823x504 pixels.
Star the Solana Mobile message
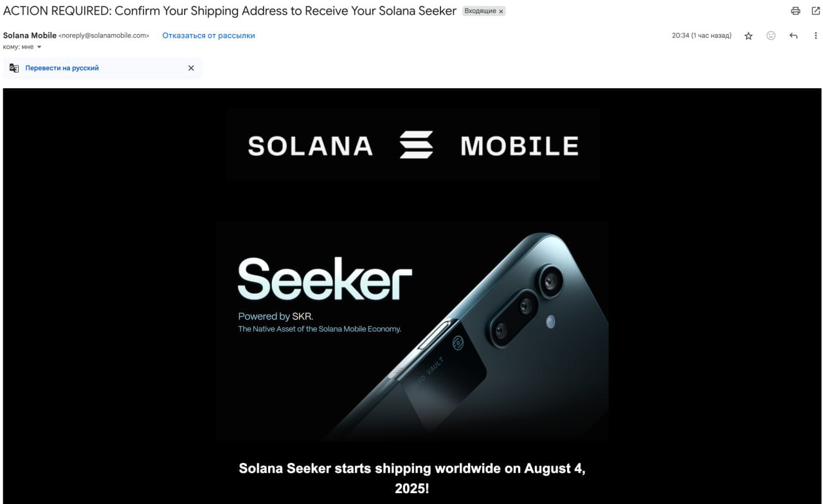click(748, 36)
